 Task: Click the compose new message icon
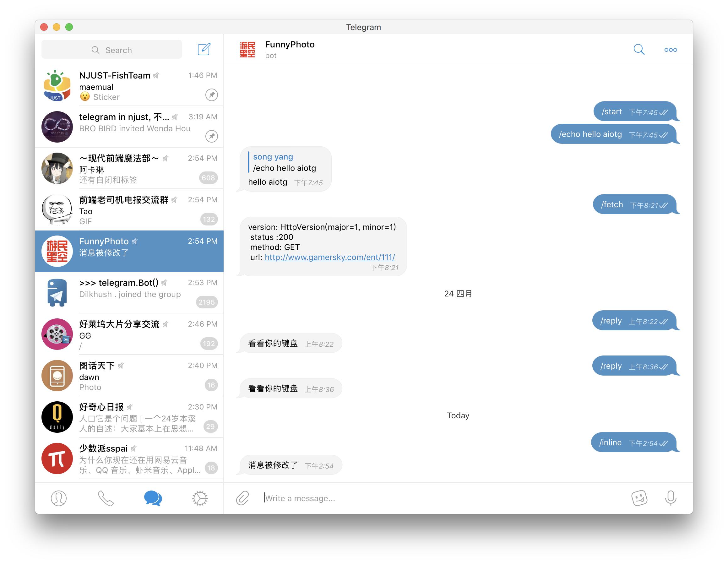(x=204, y=50)
